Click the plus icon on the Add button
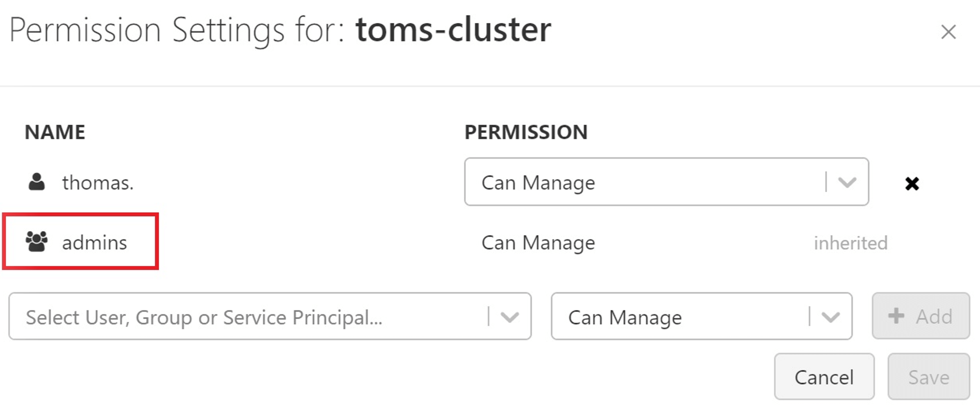This screenshot has height=405, width=980. click(898, 316)
